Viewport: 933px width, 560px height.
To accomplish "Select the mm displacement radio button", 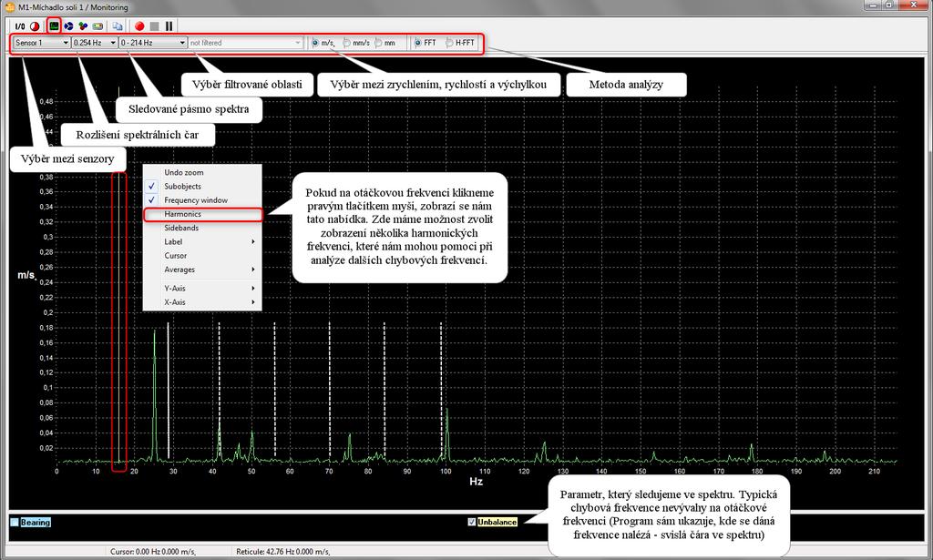I will pyautogui.click(x=378, y=43).
